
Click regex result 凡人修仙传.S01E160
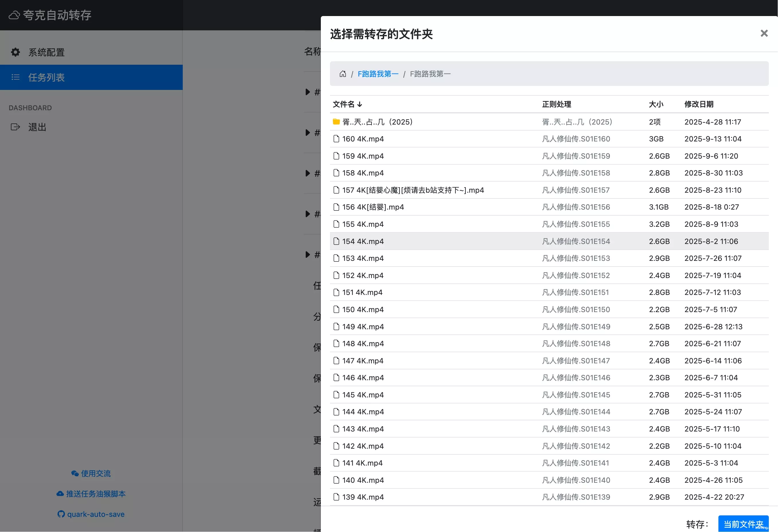point(576,139)
